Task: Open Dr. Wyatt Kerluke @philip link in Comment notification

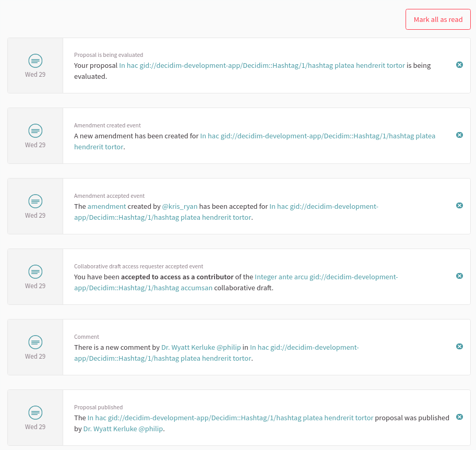Action: click(201, 348)
